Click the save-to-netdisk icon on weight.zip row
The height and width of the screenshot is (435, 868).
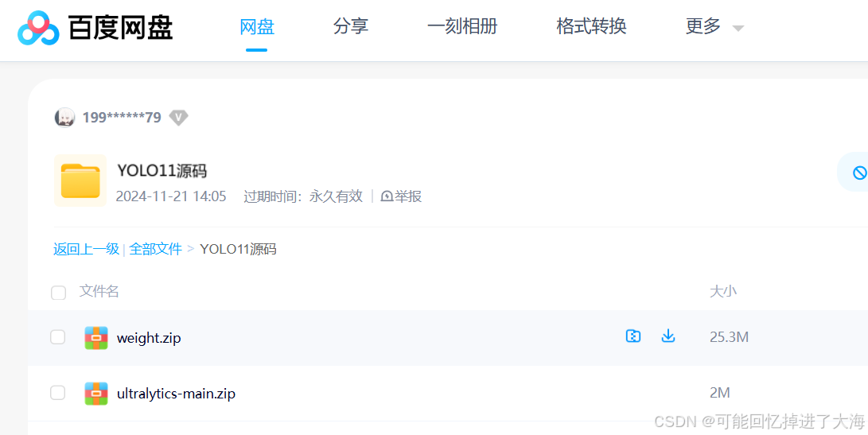coord(633,336)
